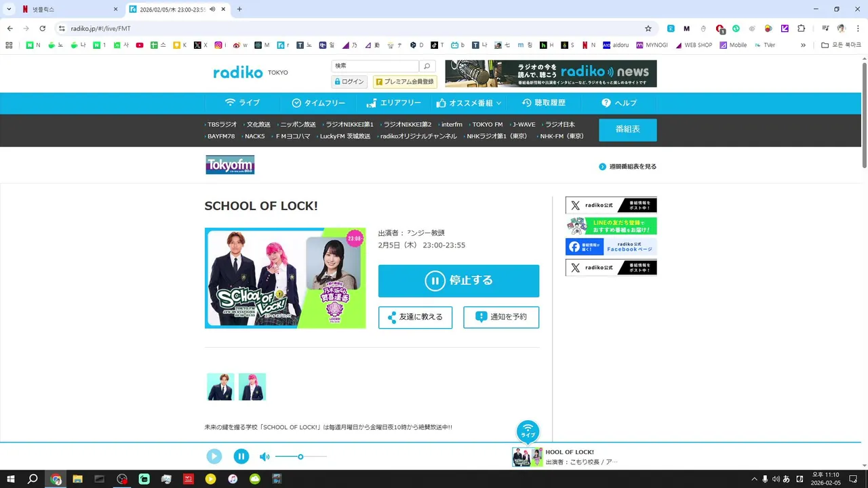868x488 pixels.
Task: Open the 모든 북마크 folder
Action: coord(841,45)
